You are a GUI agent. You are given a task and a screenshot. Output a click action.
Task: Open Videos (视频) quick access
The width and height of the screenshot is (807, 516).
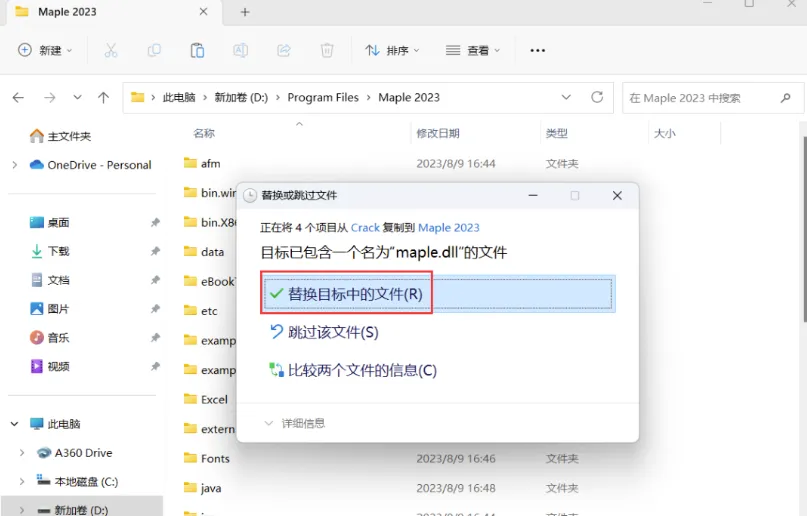click(49, 366)
